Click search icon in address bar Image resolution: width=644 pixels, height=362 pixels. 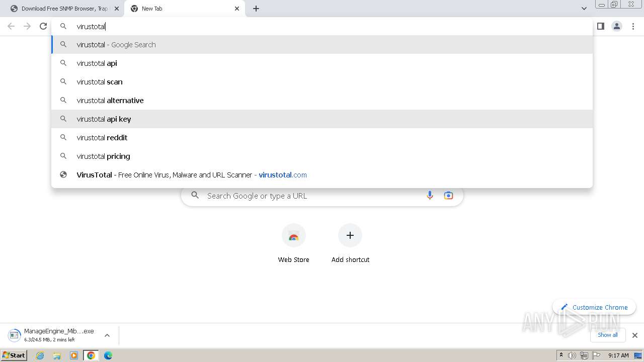pyautogui.click(x=63, y=26)
